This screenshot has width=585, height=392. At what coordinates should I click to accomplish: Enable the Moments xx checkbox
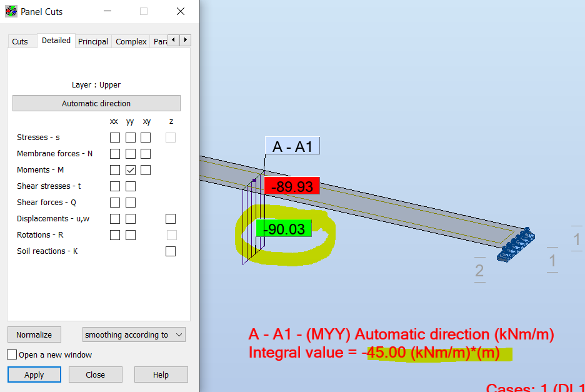pyautogui.click(x=114, y=169)
